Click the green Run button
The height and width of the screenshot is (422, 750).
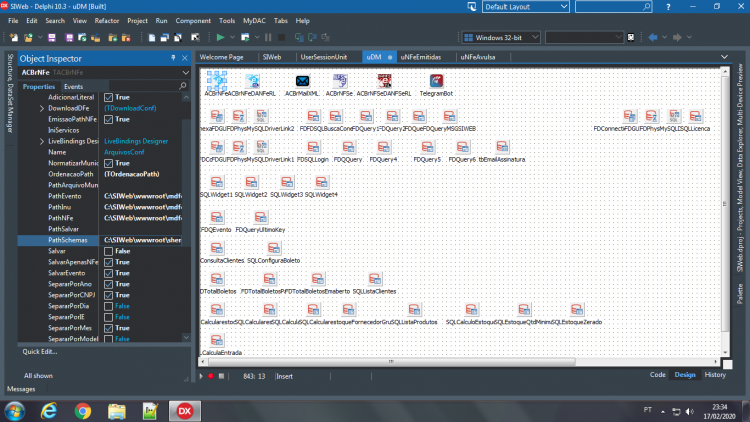click(220, 37)
